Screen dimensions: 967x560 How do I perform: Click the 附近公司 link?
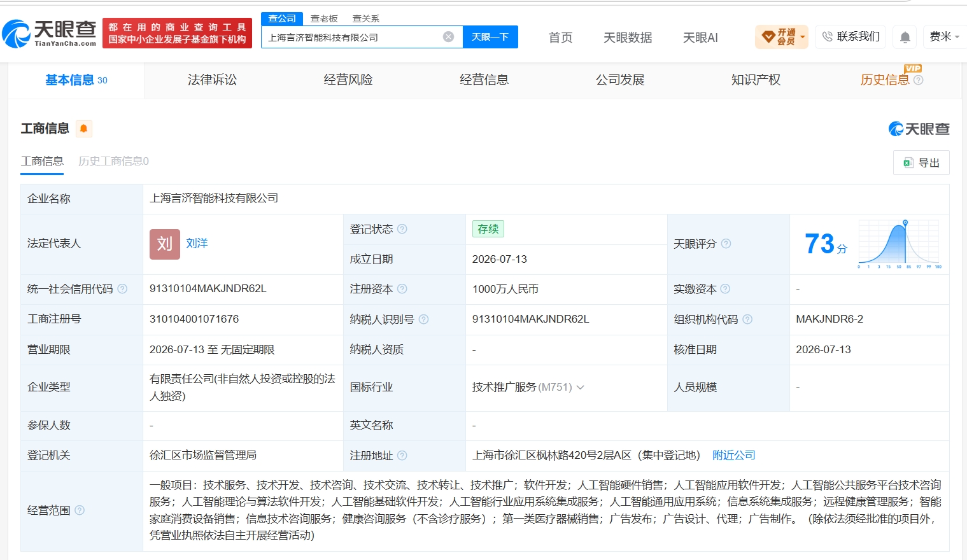[734, 456]
